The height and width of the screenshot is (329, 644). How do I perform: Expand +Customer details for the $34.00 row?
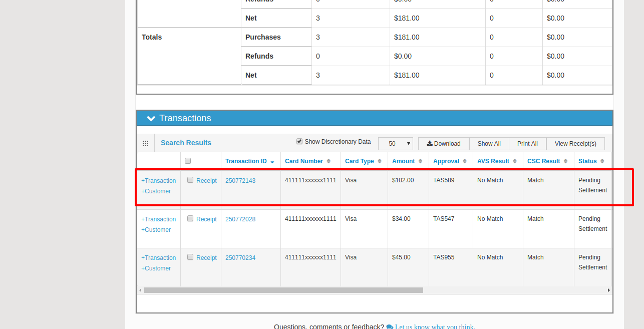(156, 230)
